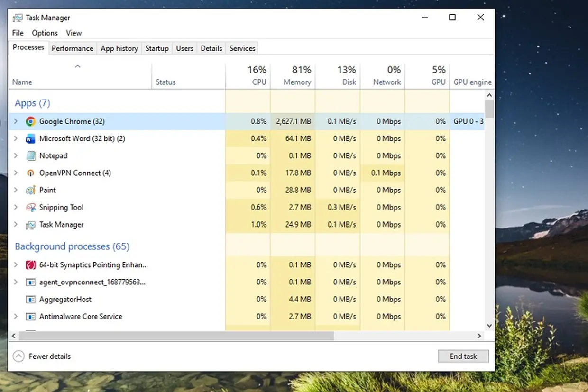Select the Processes tab

click(x=28, y=47)
